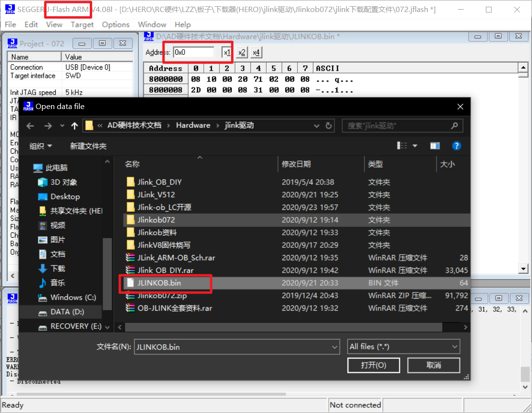
Task: Click the 文件名 input field
Action: pyautogui.click(x=233, y=347)
